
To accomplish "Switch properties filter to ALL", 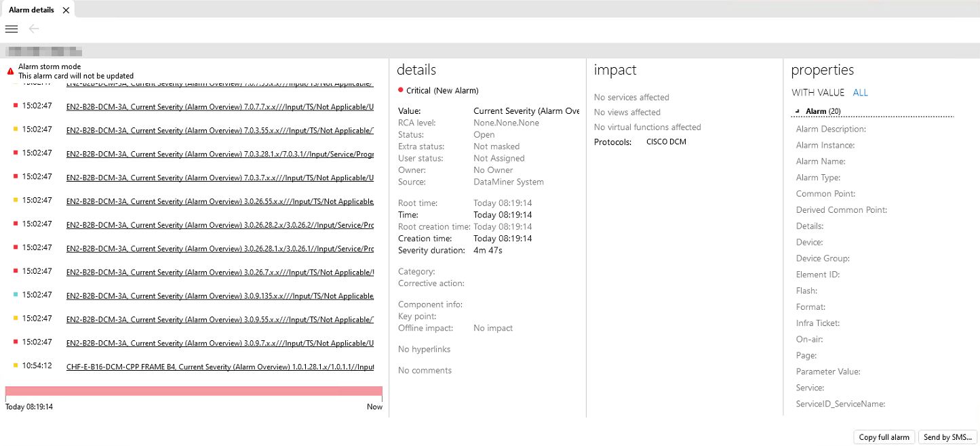I will [x=860, y=93].
